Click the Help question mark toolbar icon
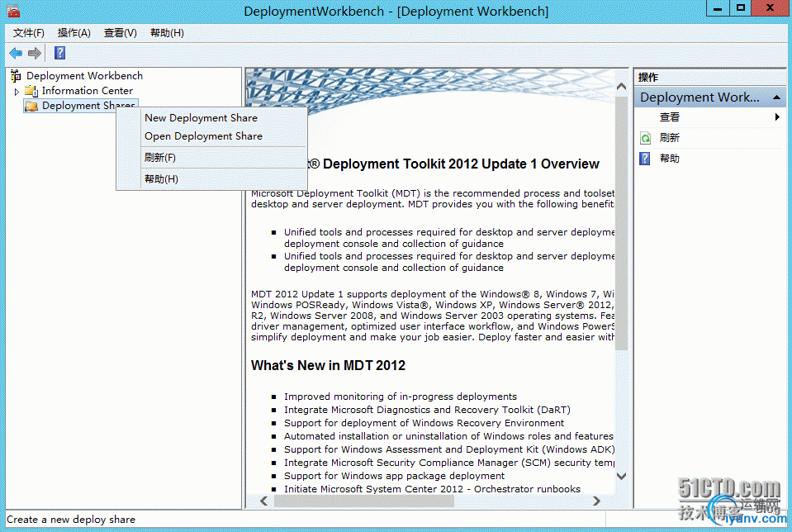792x532 pixels. (59, 53)
